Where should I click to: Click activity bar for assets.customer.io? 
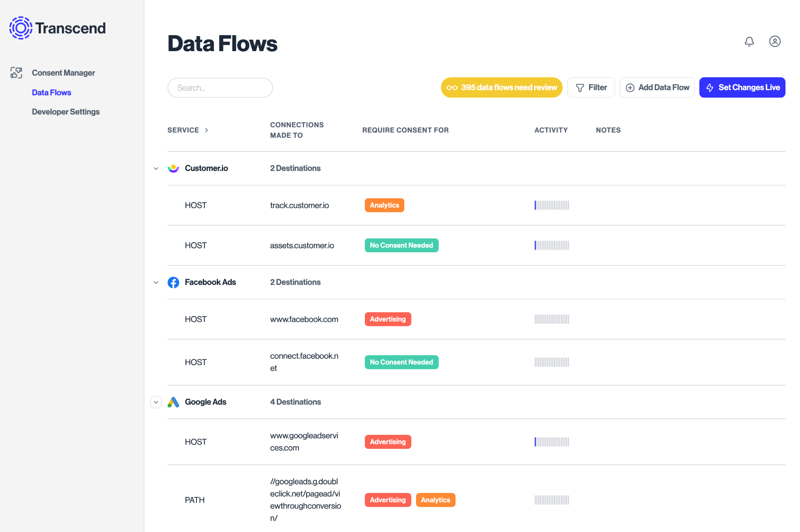[x=552, y=246]
